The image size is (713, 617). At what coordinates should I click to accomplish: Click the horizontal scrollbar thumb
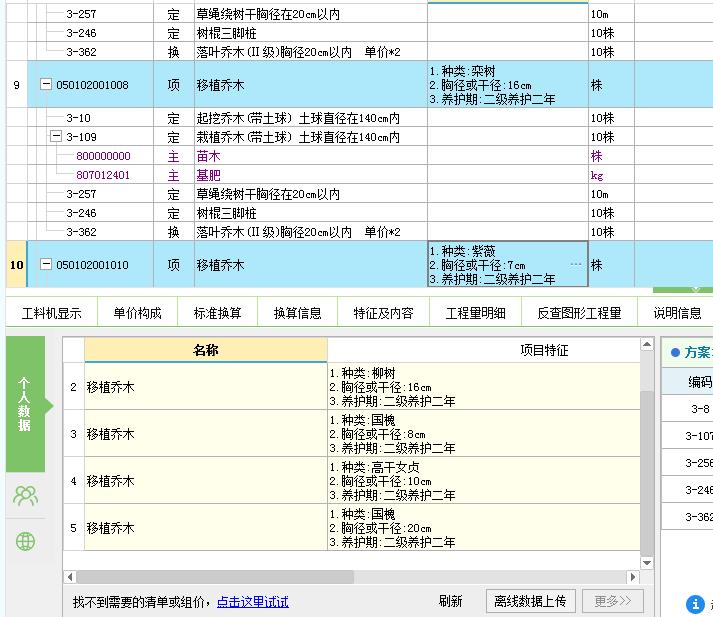(215, 577)
